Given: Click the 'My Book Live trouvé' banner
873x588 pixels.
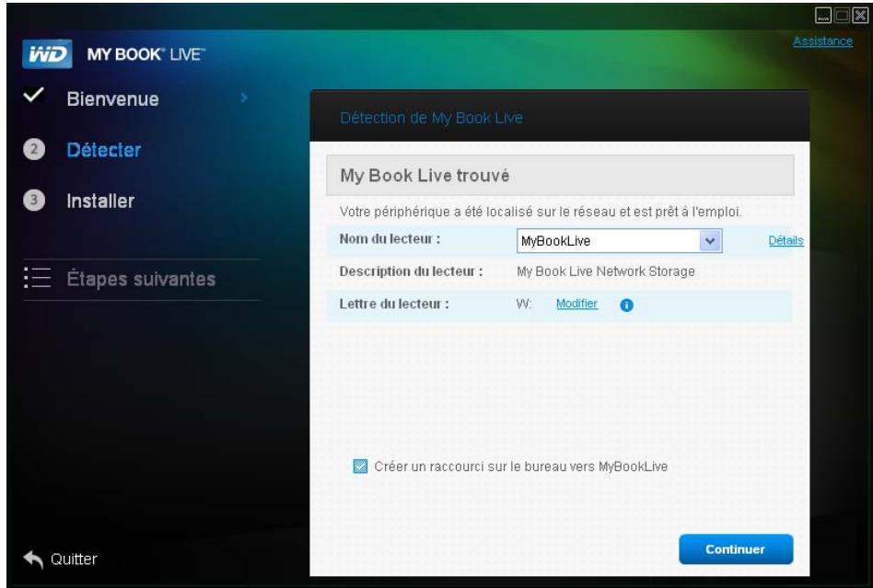Looking at the screenshot, I should [560, 175].
